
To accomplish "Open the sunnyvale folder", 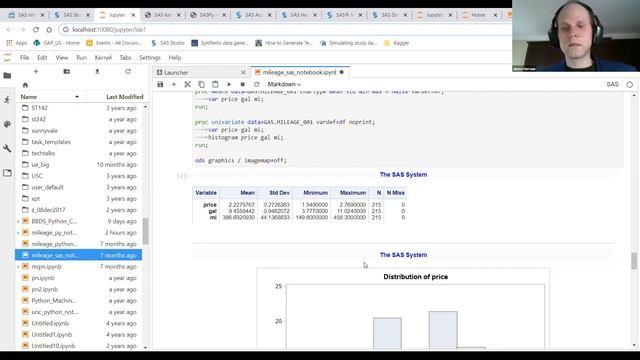I will (79, 131).
